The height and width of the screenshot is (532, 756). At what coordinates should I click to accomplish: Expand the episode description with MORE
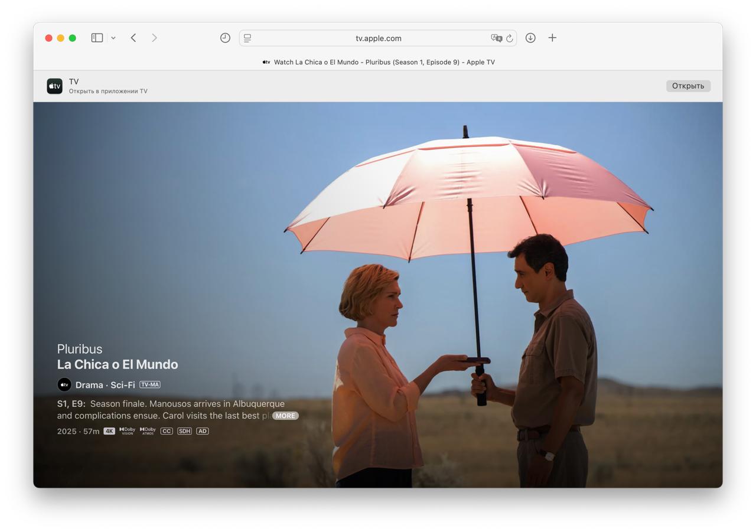tap(285, 416)
